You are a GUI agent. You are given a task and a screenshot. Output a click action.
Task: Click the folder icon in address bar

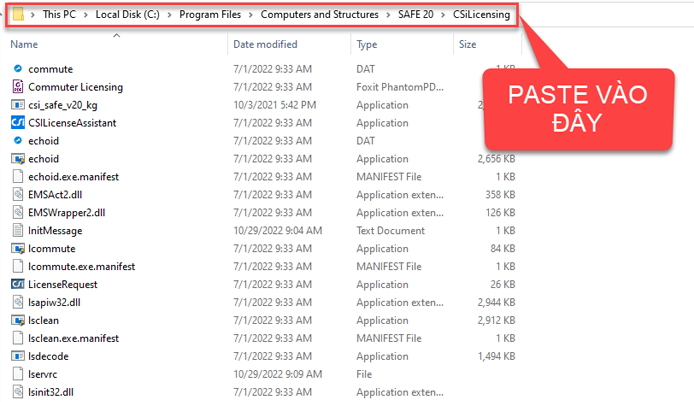18,16
